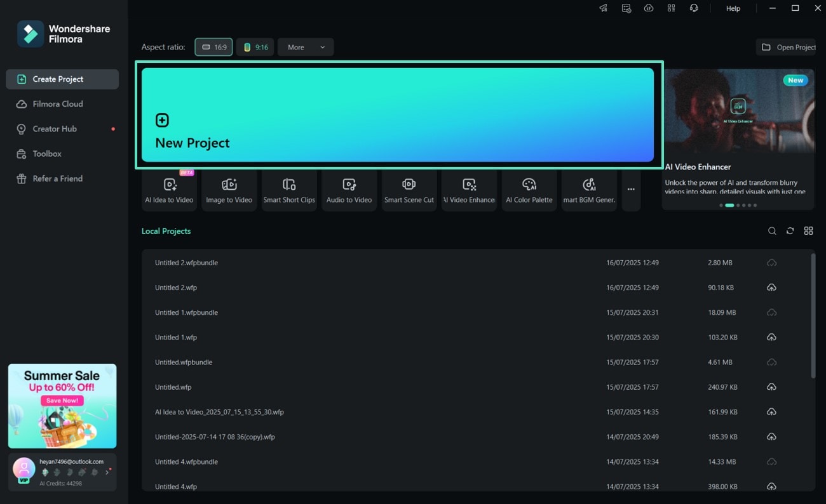826x504 pixels.
Task: Select the Untitled 2.wfp project
Action: pyautogui.click(x=475, y=288)
